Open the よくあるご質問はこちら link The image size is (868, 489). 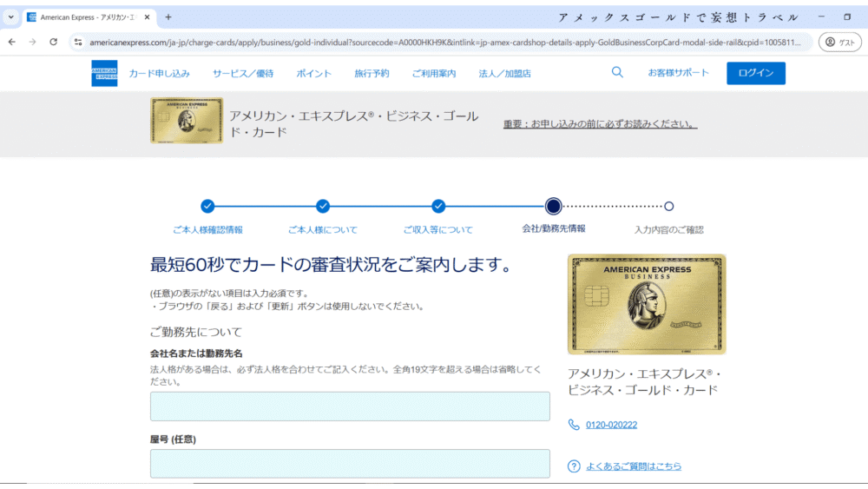pos(634,466)
